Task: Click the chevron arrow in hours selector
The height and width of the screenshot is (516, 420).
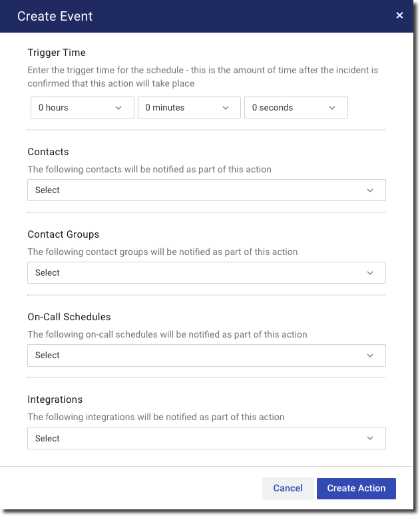Action: (x=118, y=108)
